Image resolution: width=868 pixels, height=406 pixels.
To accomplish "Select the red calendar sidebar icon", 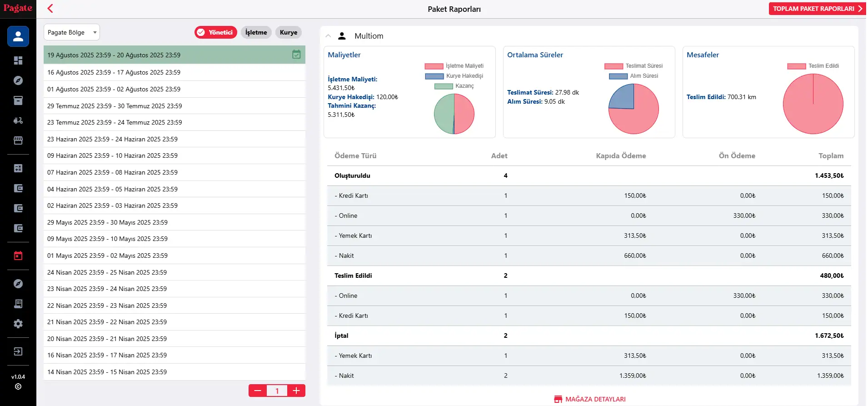I will [x=18, y=256].
